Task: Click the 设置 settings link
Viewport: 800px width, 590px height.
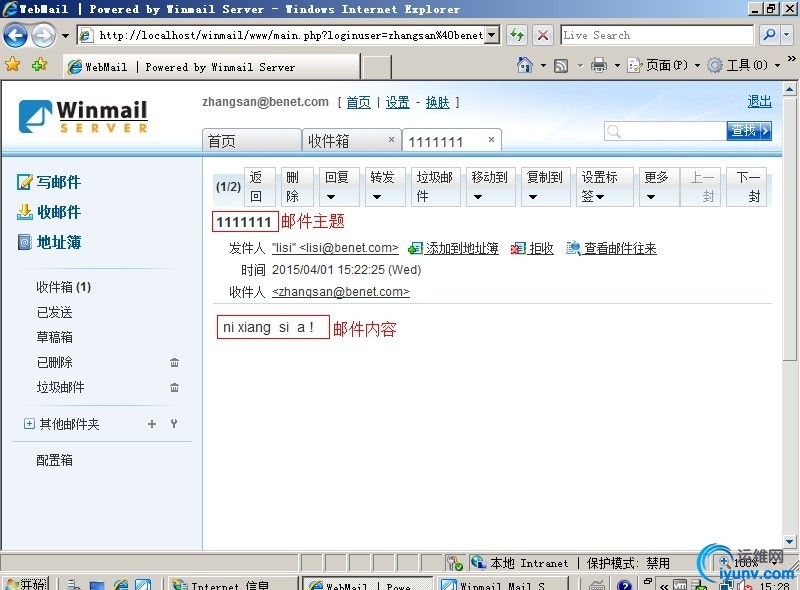Action: click(x=397, y=103)
